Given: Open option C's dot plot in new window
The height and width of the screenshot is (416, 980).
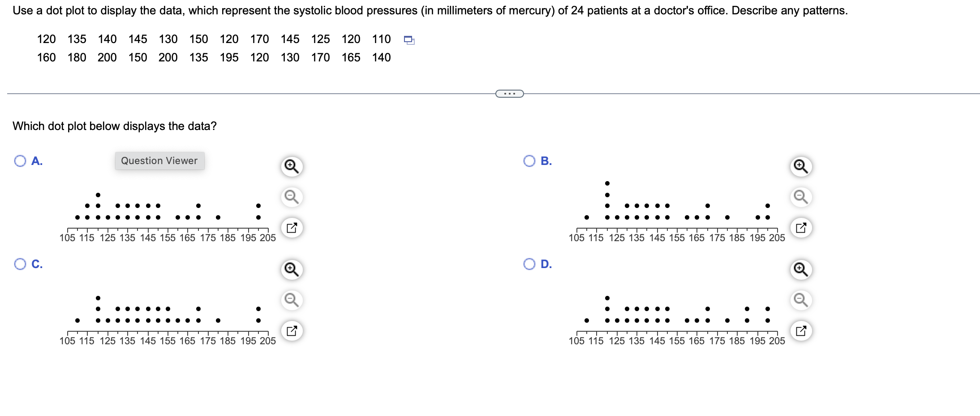Looking at the screenshot, I should pyautogui.click(x=293, y=330).
